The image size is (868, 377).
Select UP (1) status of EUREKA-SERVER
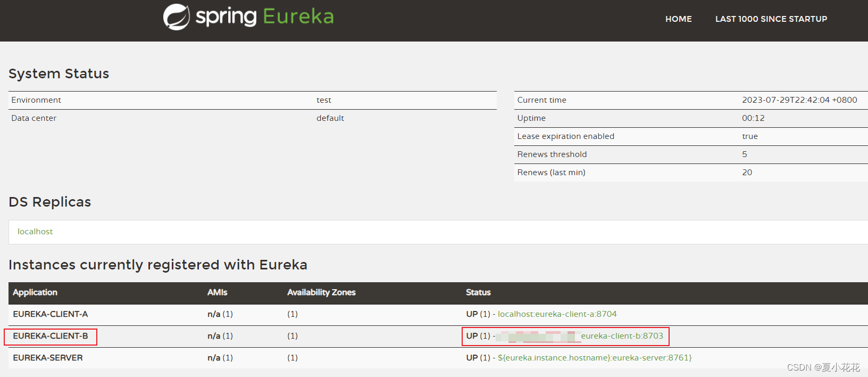(478, 358)
